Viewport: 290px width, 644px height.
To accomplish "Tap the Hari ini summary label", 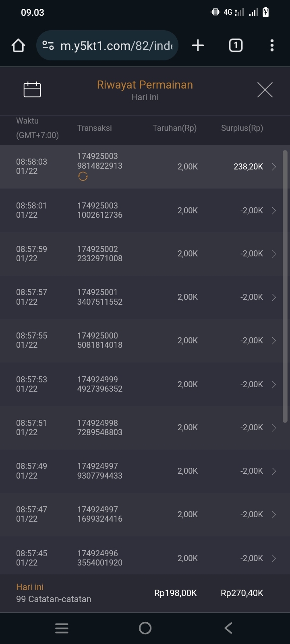I will tap(30, 587).
